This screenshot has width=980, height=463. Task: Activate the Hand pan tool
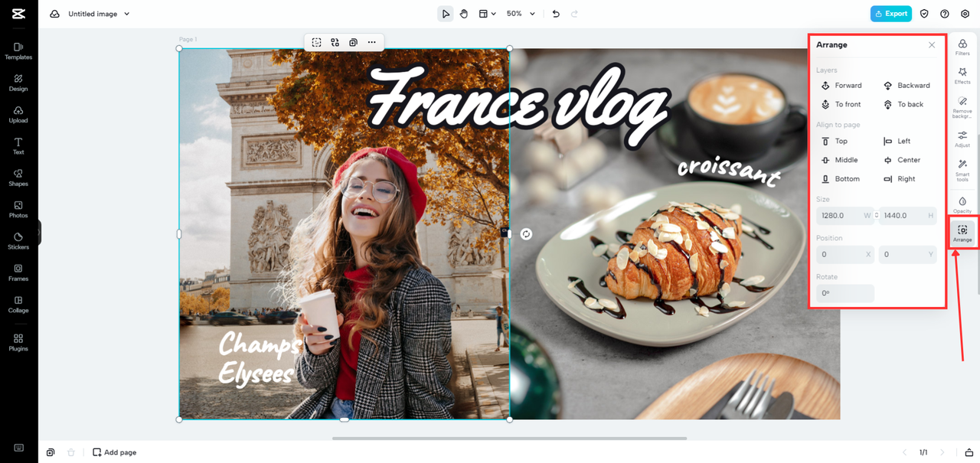tap(464, 14)
